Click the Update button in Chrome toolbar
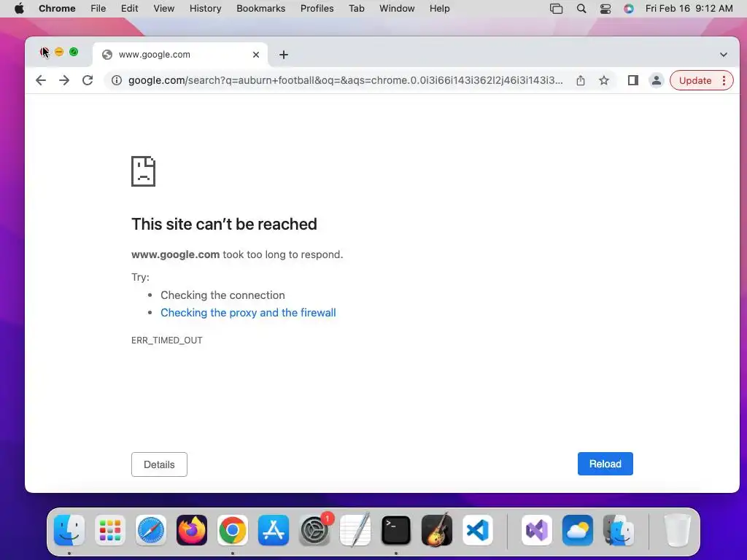Image resolution: width=747 pixels, height=560 pixels. [x=695, y=80]
